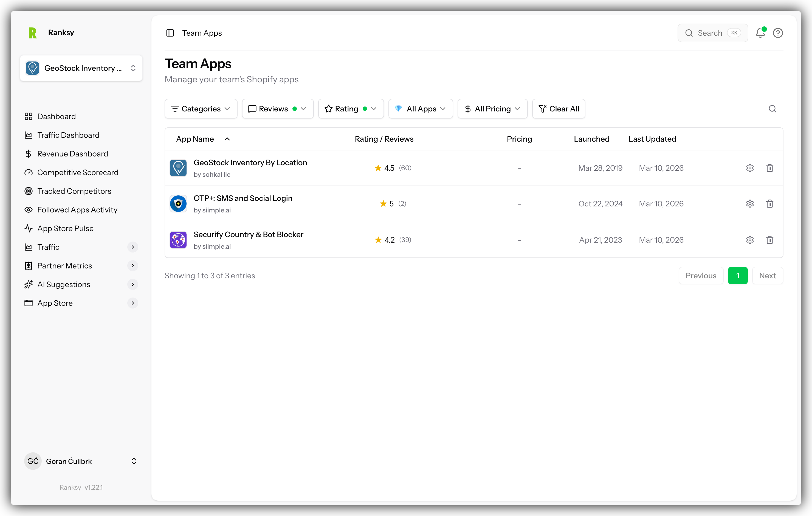Click the Launched column header

pos(591,139)
